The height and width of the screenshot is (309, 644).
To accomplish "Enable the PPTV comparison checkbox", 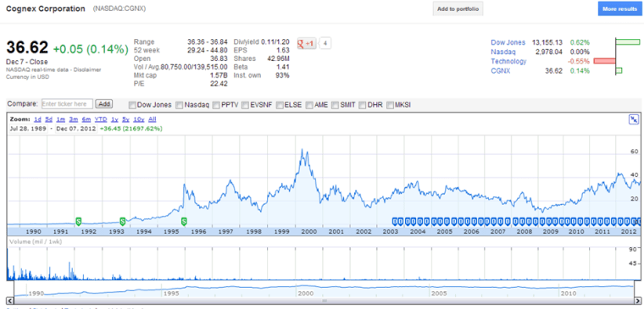I will coord(216,105).
